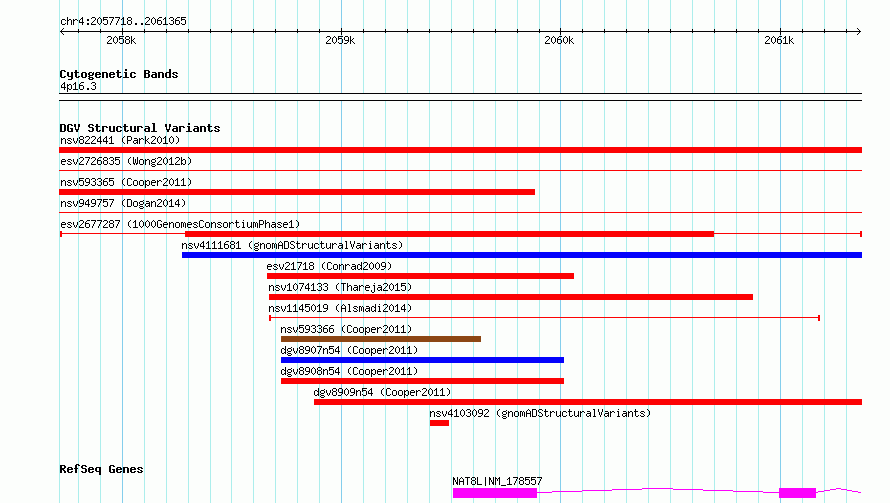Click the red dgv8908n54 variant bar
The height and width of the screenshot is (503, 890).
click(422, 381)
